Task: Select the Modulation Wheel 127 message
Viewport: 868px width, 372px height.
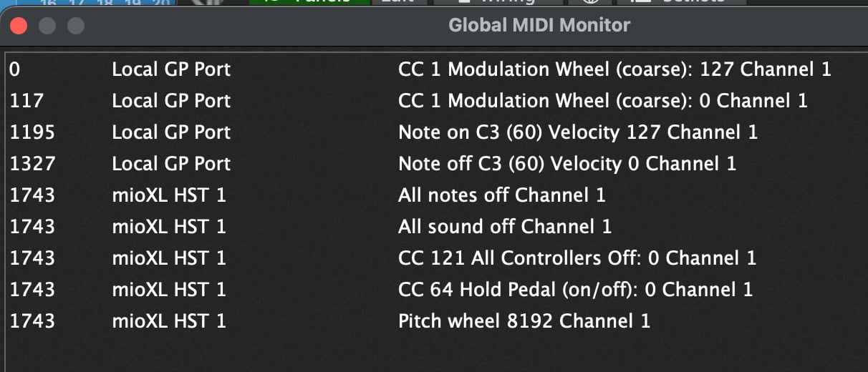Action: (614, 69)
